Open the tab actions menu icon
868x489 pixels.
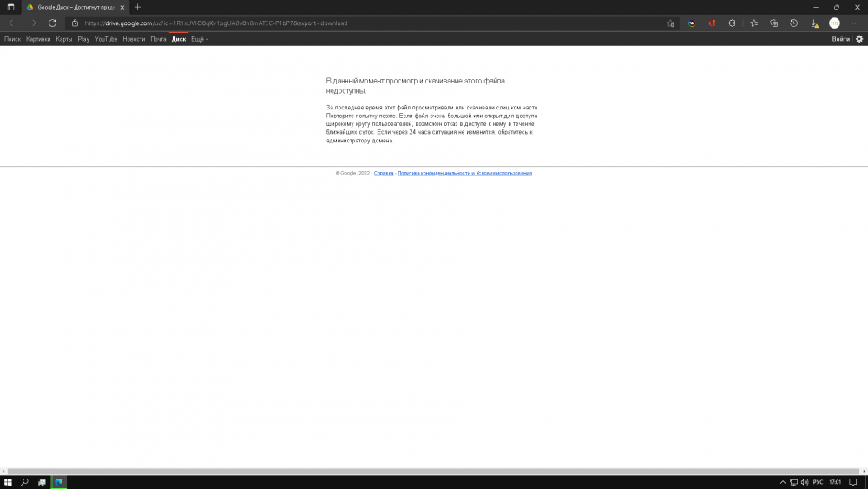click(10, 7)
